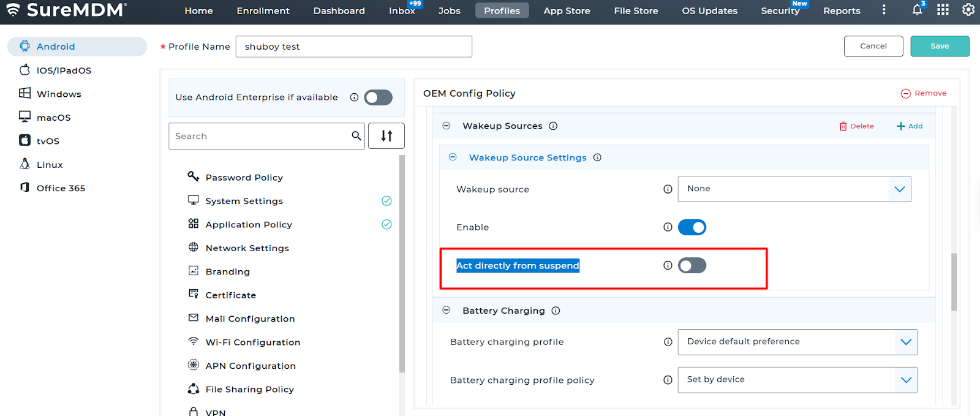Viewport: 980px width, 416px height.
Task: Click the Profile Name input field
Action: pyautogui.click(x=353, y=47)
